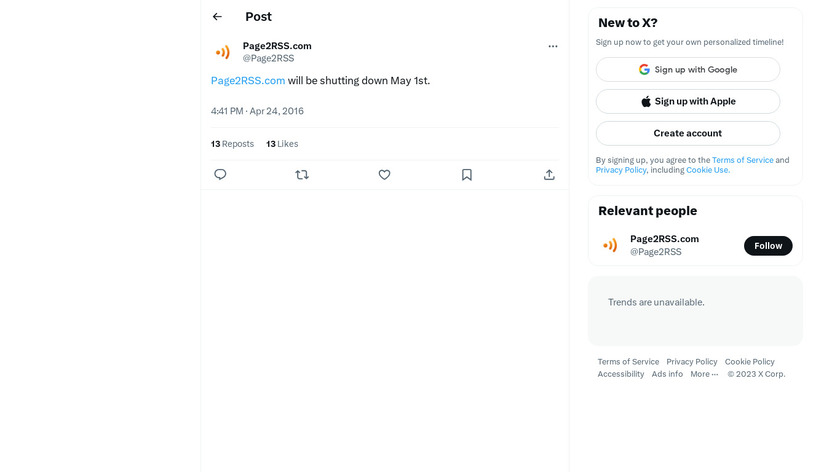The image size is (840, 472).
Task: Like the post with the heart icon
Action: click(384, 175)
